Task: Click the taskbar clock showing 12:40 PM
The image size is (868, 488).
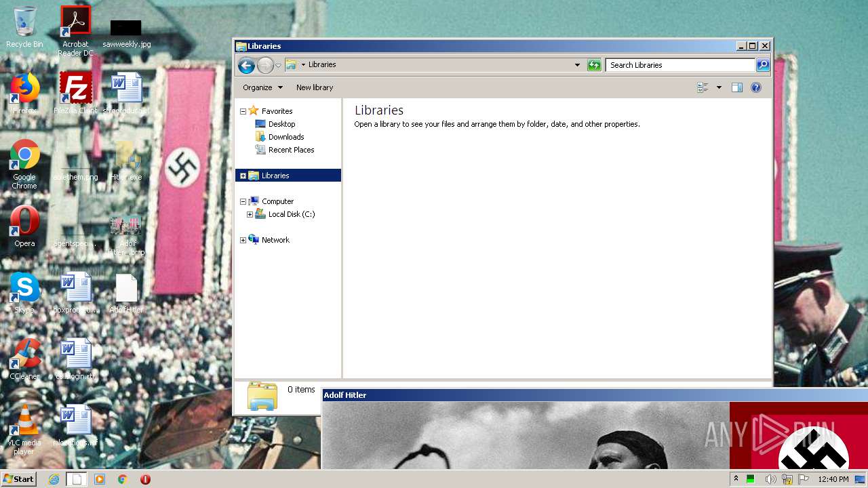Action: coord(833,479)
